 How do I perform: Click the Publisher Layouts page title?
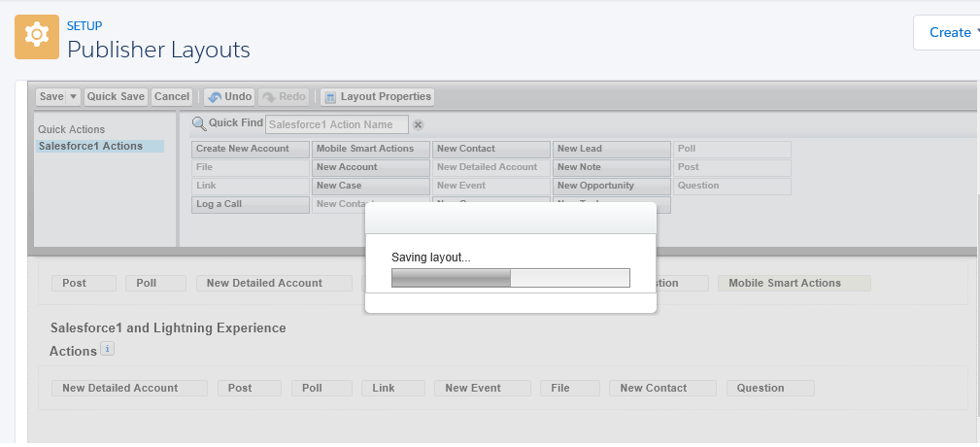(158, 50)
